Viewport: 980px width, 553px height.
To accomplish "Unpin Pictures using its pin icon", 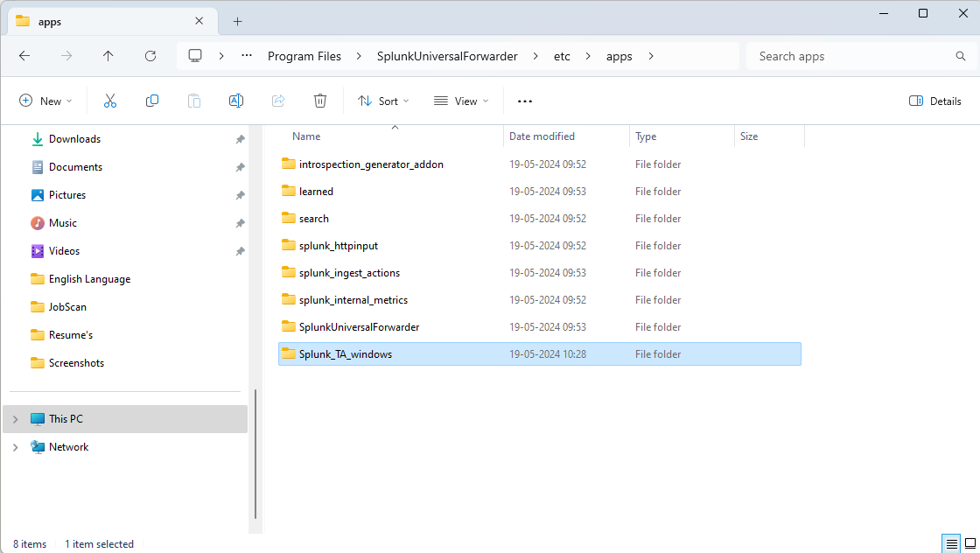I will (240, 196).
